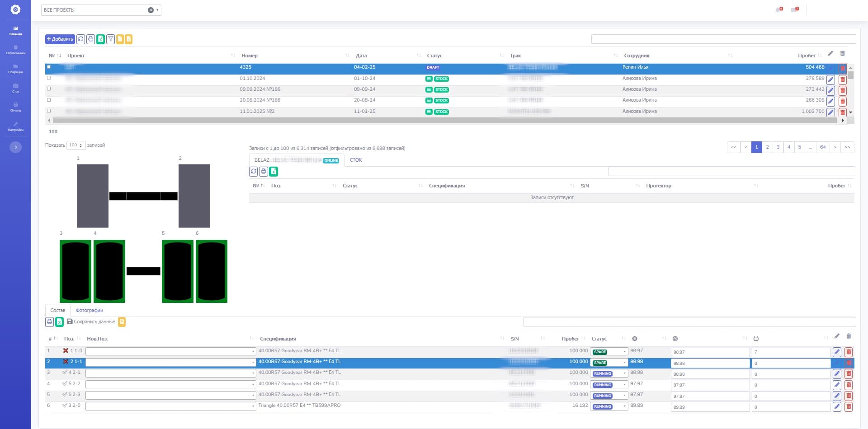Select tire position 6 in the diagram
Viewport: 868px width, 429px height.
coord(212,271)
